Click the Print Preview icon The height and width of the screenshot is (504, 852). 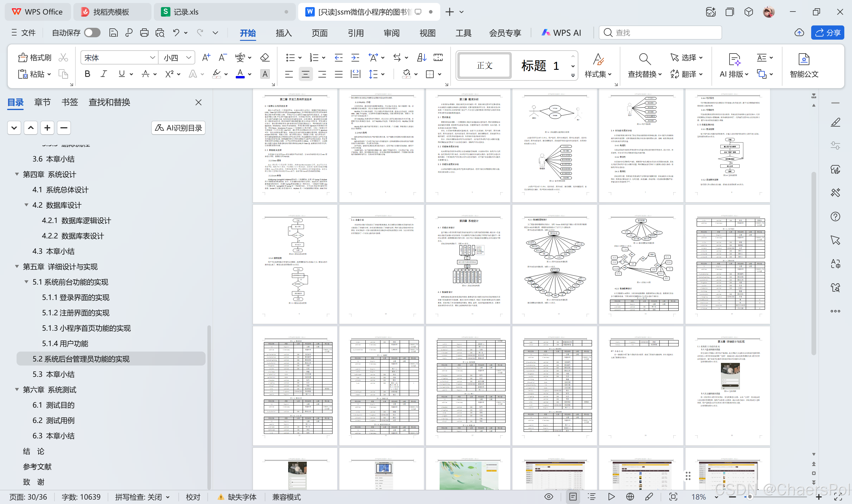[160, 33]
